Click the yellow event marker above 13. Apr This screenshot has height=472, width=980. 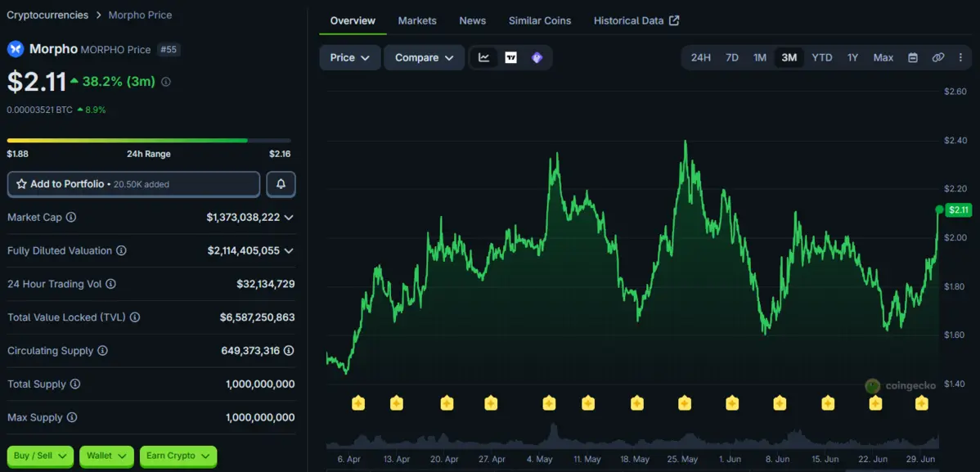pos(397,403)
